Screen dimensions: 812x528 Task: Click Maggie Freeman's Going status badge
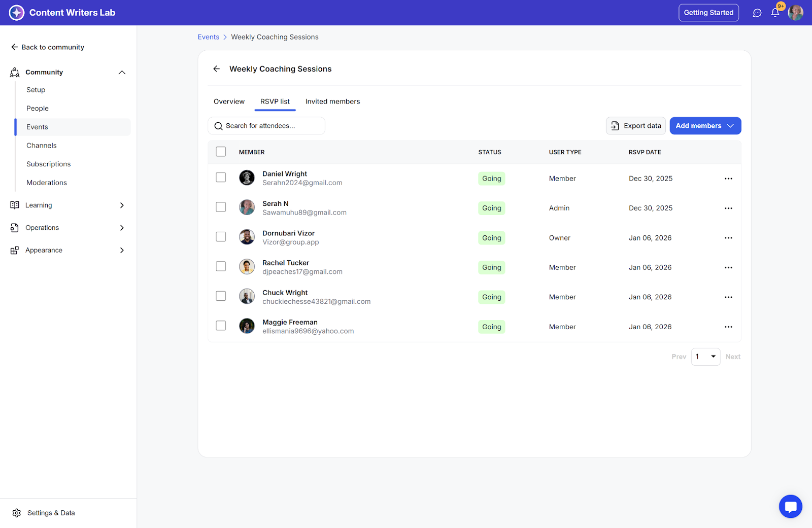point(492,327)
